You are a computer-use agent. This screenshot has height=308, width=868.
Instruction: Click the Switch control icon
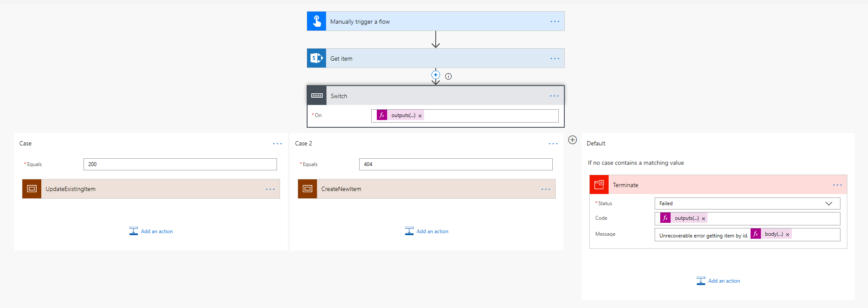coord(317,95)
